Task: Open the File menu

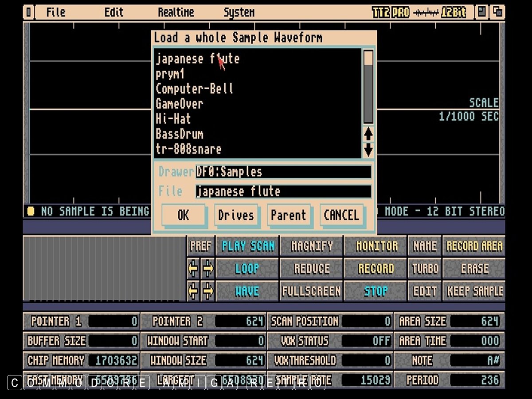Action: pos(56,12)
